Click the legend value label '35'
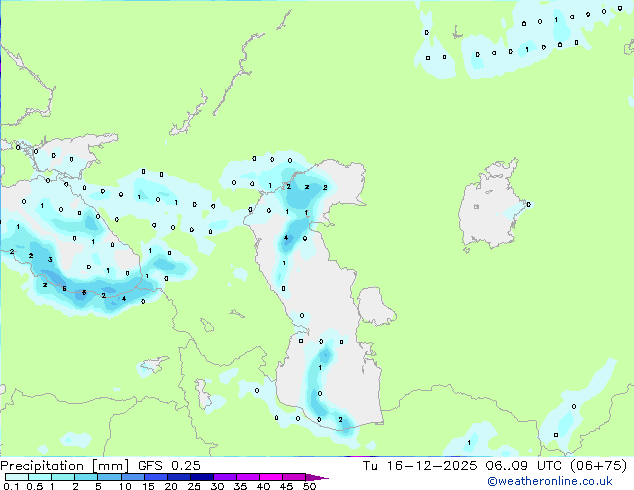 [x=240, y=486]
